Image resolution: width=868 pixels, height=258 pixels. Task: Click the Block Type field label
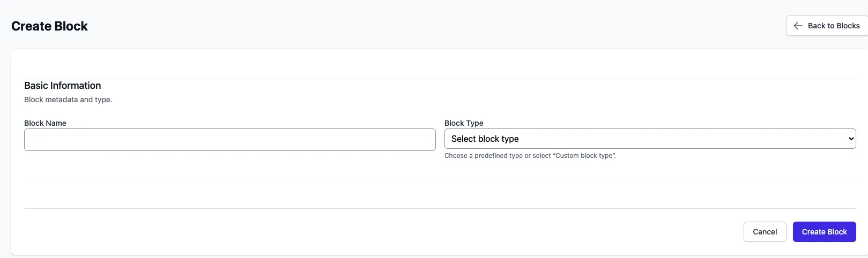coord(464,123)
